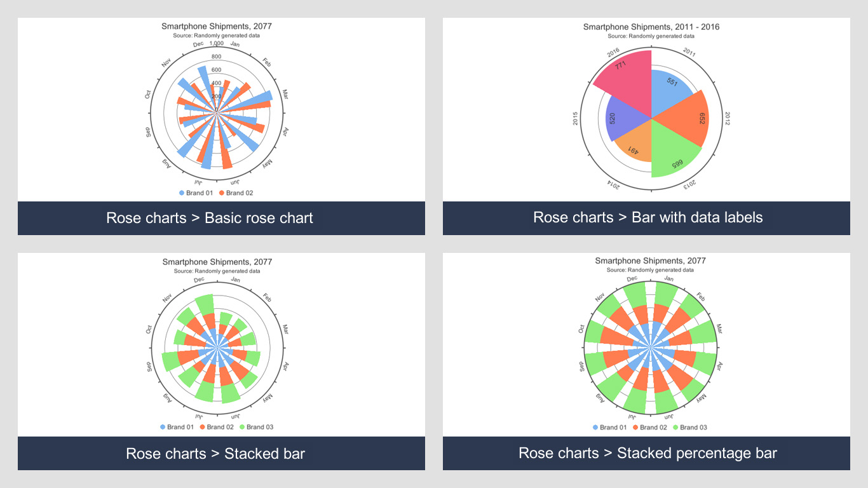This screenshot has height=488, width=868.
Task: Click 'Rose charts > Basic rose chart' caption
Action: 210,218
